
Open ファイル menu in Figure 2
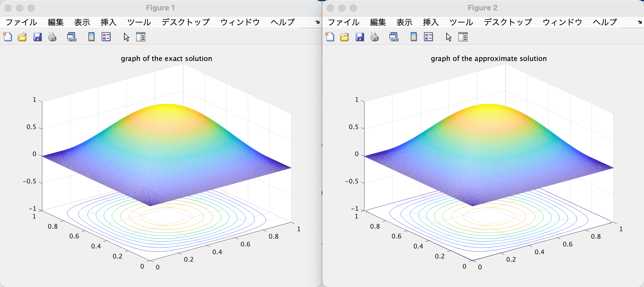tap(344, 22)
